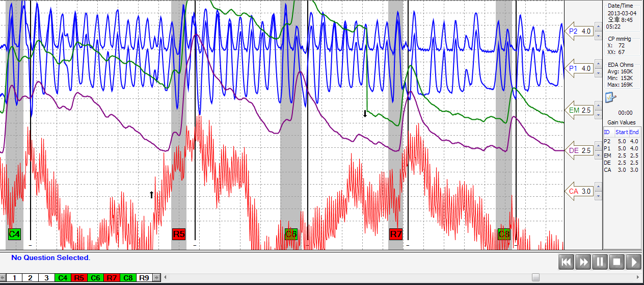Select the EM channel arrow label

(x=579, y=110)
